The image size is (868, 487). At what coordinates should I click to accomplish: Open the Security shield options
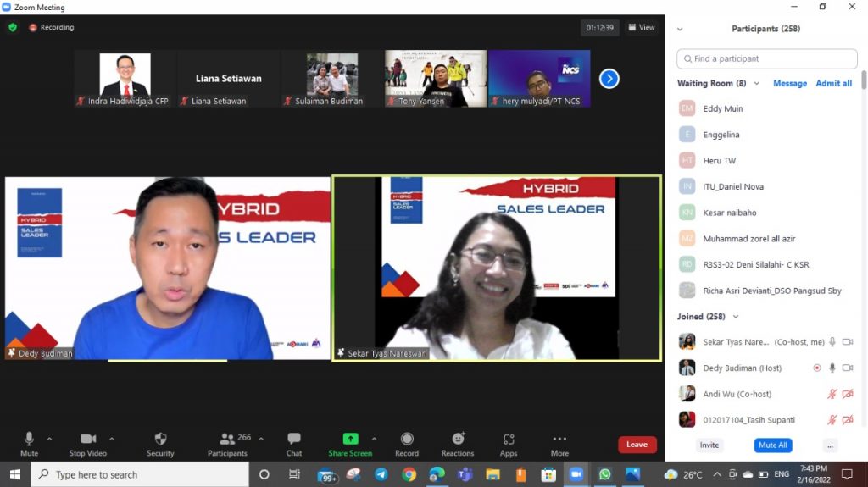pos(159,443)
